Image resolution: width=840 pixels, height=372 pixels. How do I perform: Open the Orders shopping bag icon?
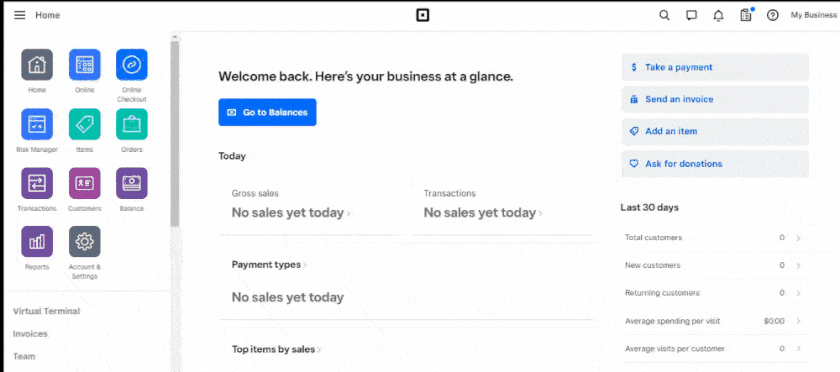132,124
